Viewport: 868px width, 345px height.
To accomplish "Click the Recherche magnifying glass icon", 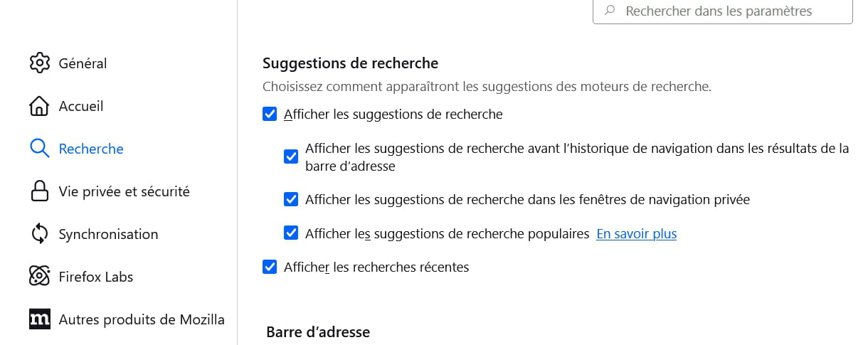I will point(40,149).
